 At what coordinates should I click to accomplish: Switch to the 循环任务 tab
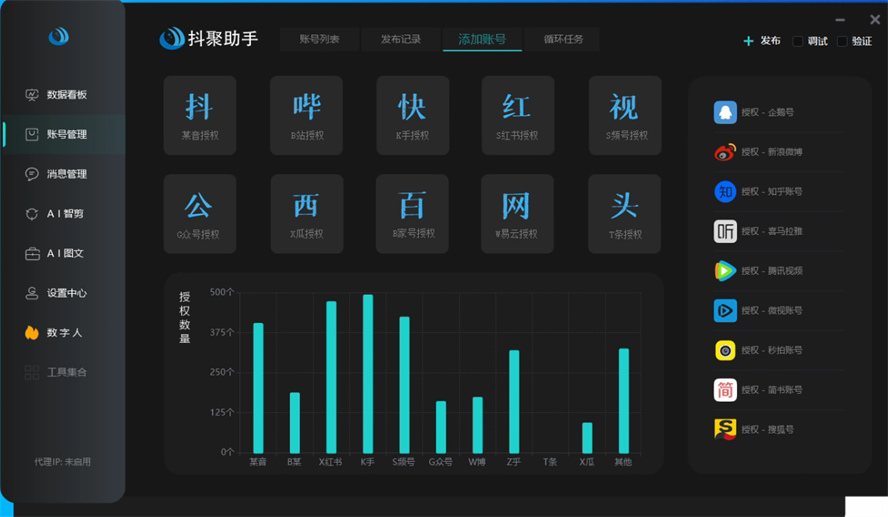point(563,39)
